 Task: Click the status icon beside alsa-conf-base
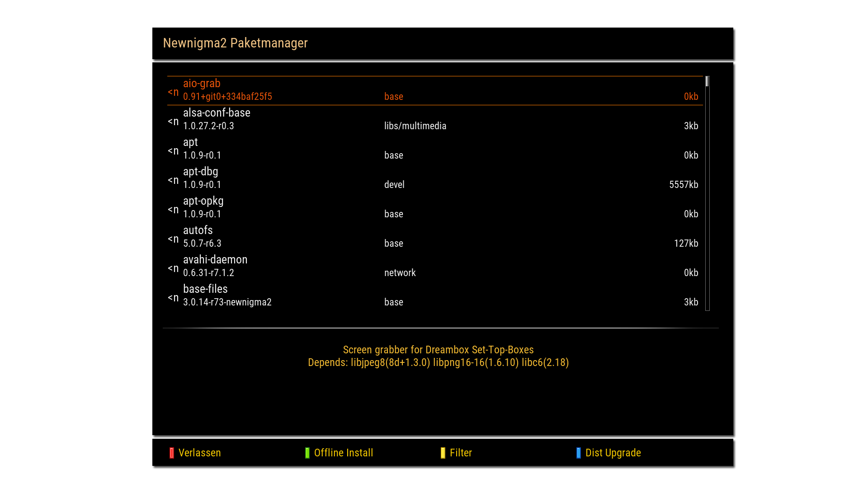coord(173,122)
